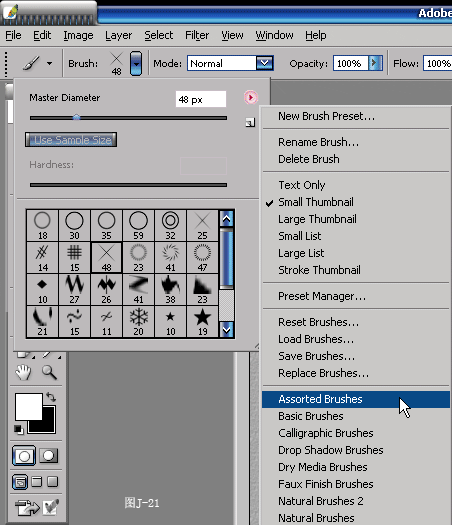Choose the large star brush 19
452x525 pixels.
[x=202, y=321]
